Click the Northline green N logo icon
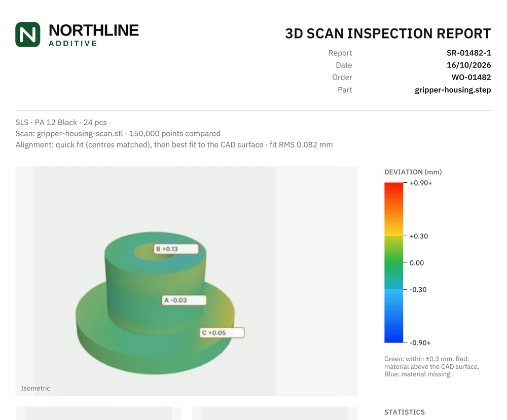The height and width of the screenshot is (420, 507). click(x=28, y=34)
